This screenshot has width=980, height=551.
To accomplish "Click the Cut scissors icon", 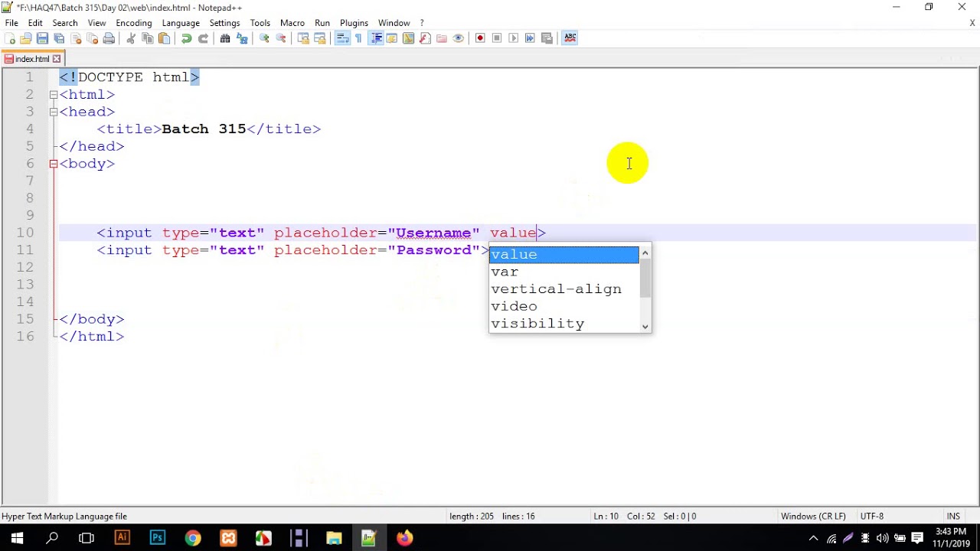I will 131,38.
